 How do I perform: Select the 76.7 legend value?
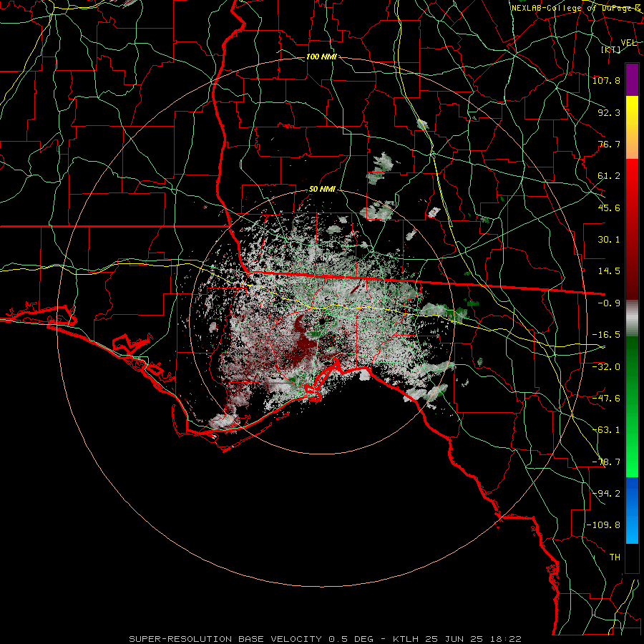click(x=609, y=144)
